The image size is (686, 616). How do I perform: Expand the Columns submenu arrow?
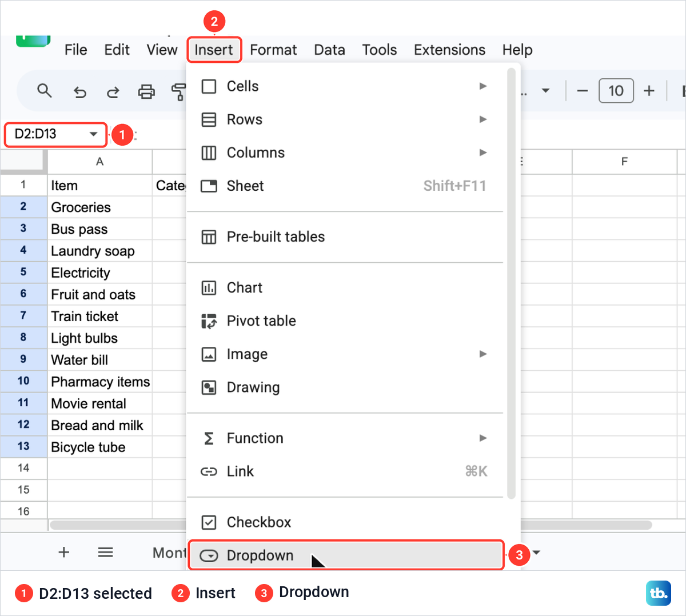pos(483,153)
